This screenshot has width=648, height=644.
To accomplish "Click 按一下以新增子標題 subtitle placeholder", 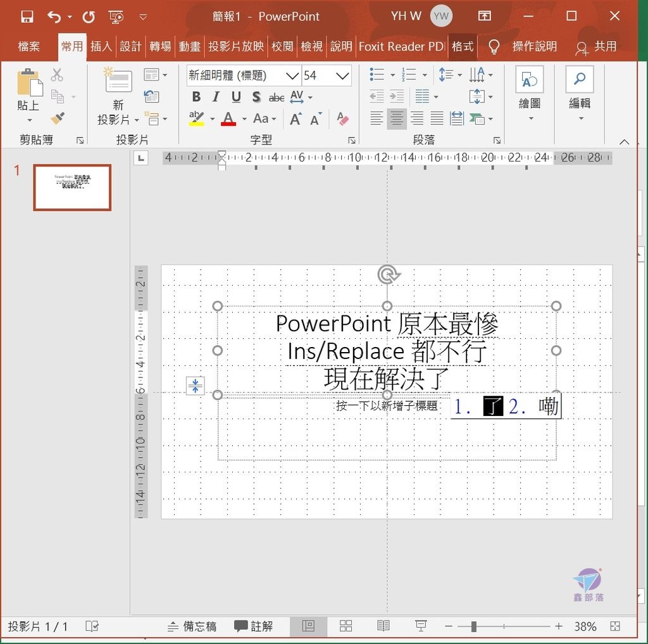I will (x=387, y=406).
